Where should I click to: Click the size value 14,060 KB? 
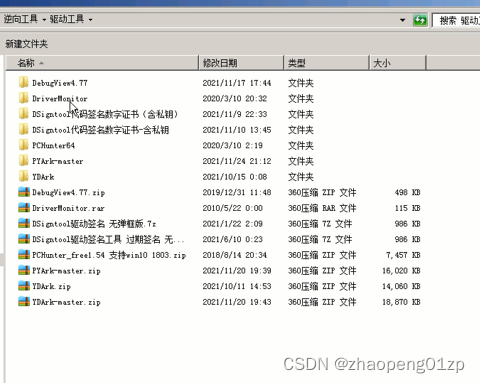pyautogui.click(x=401, y=287)
